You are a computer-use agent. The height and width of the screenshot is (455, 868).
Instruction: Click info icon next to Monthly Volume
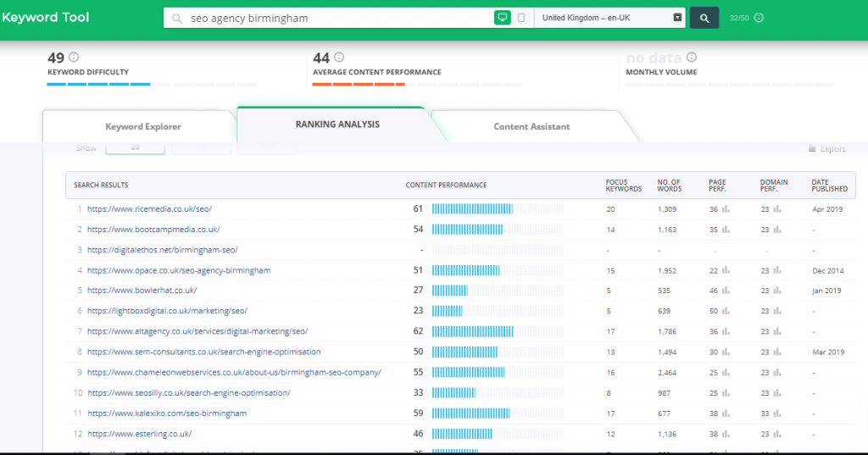692,58
